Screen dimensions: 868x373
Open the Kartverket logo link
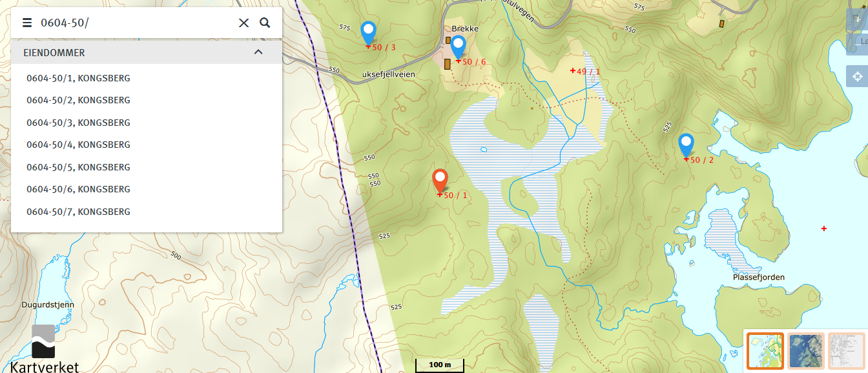[x=45, y=349]
